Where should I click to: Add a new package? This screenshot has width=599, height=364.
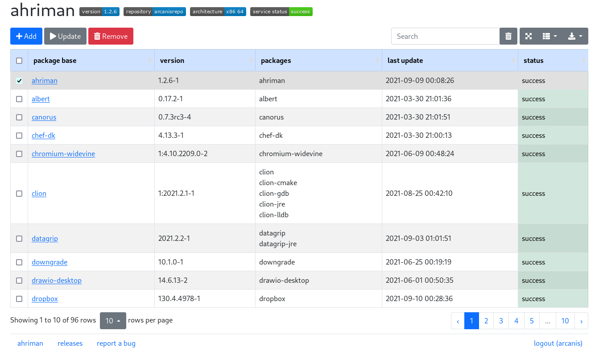(x=26, y=36)
